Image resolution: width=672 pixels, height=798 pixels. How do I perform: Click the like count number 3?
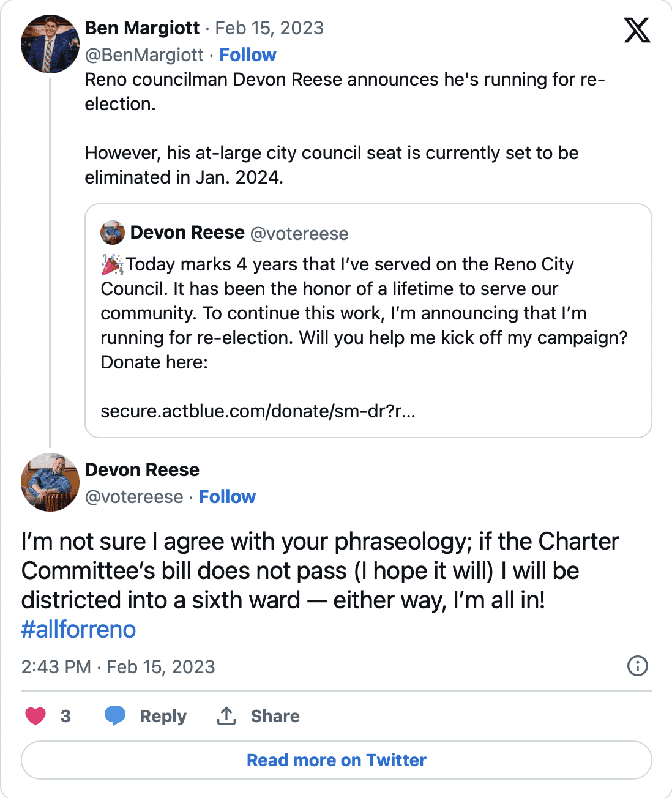(x=65, y=716)
